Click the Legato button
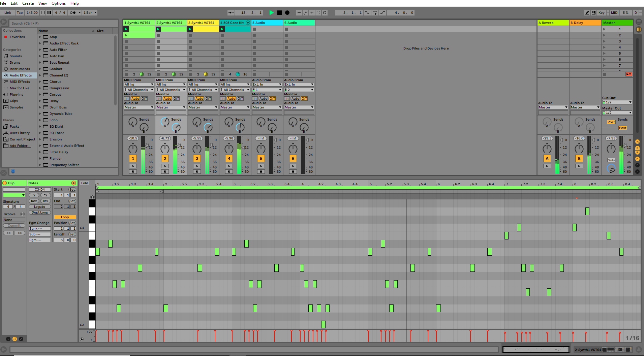 39,206
